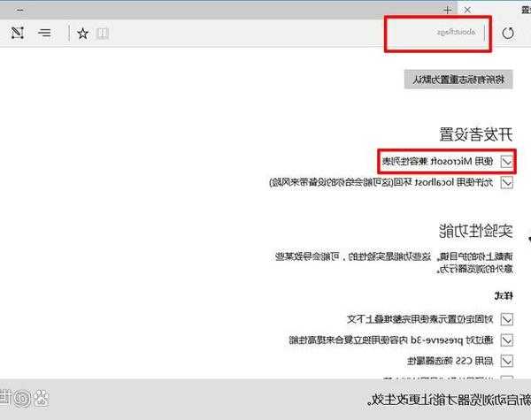Click the browser refresh icon

coord(507,34)
